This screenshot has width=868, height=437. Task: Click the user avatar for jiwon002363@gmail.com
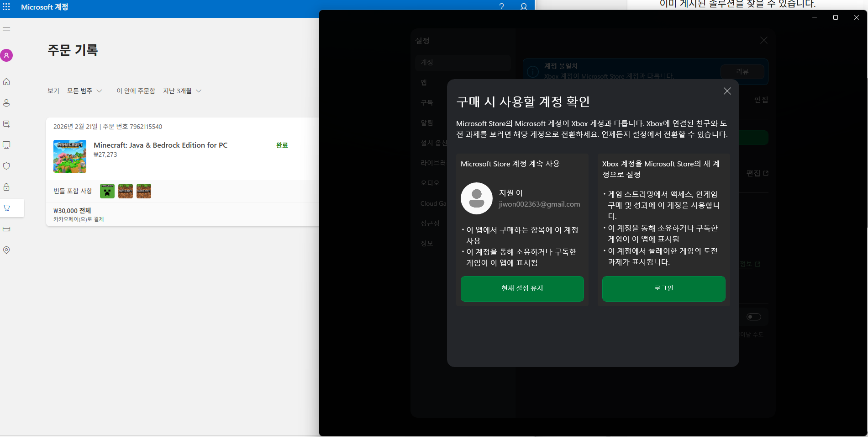(477, 198)
